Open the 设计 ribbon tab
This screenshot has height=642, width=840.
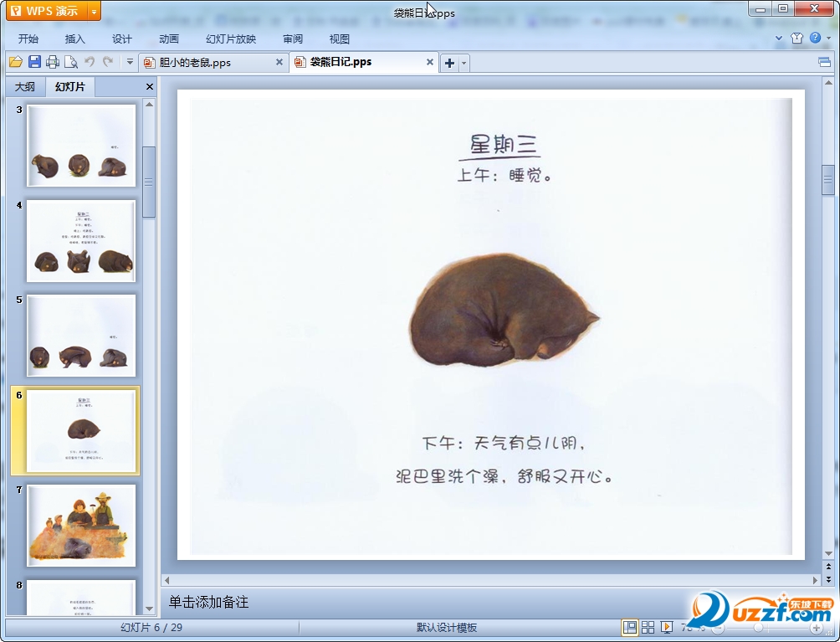(x=121, y=39)
